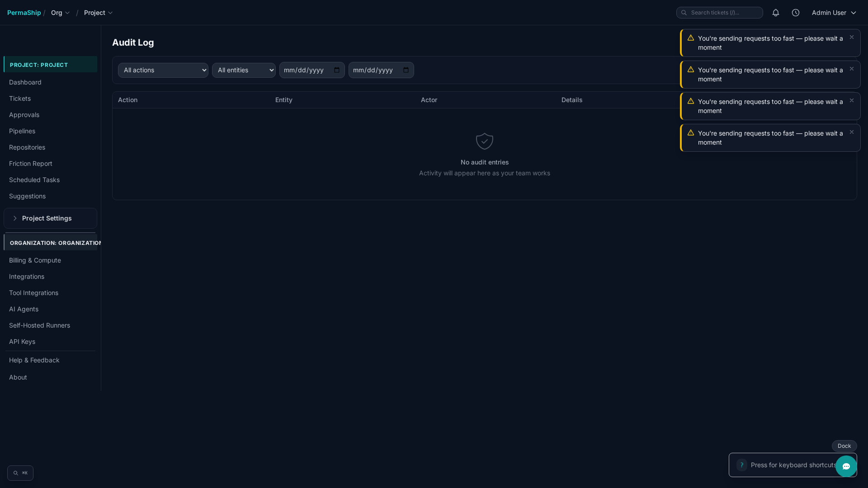Select Tickets in the sidebar
Viewport: 868px width, 488px height.
20,99
